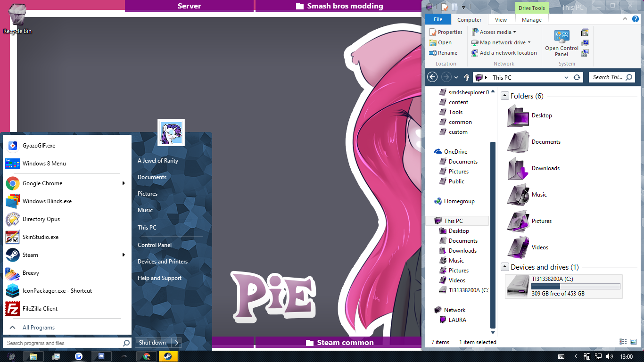Open the Downloads folder in Folders list
The width and height of the screenshot is (644, 362).
(x=533, y=168)
